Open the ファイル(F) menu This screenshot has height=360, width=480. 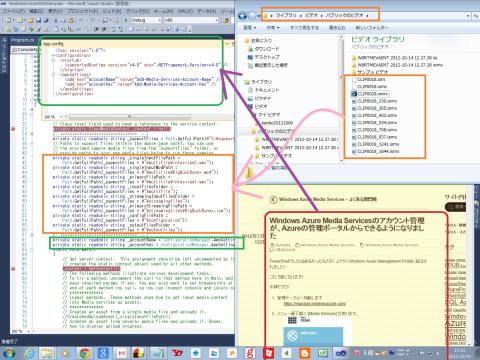tap(14, 11)
